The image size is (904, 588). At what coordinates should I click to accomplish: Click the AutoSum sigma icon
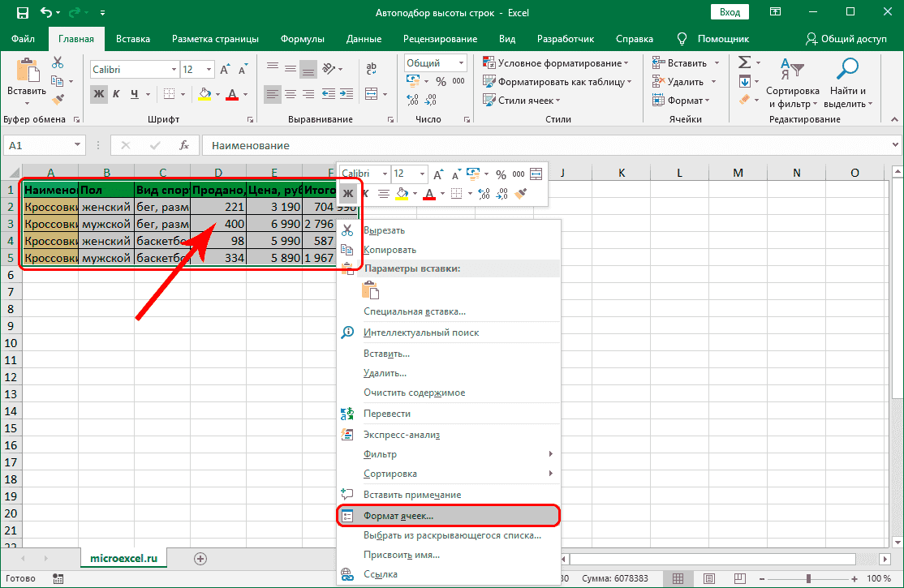pyautogui.click(x=743, y=62)
